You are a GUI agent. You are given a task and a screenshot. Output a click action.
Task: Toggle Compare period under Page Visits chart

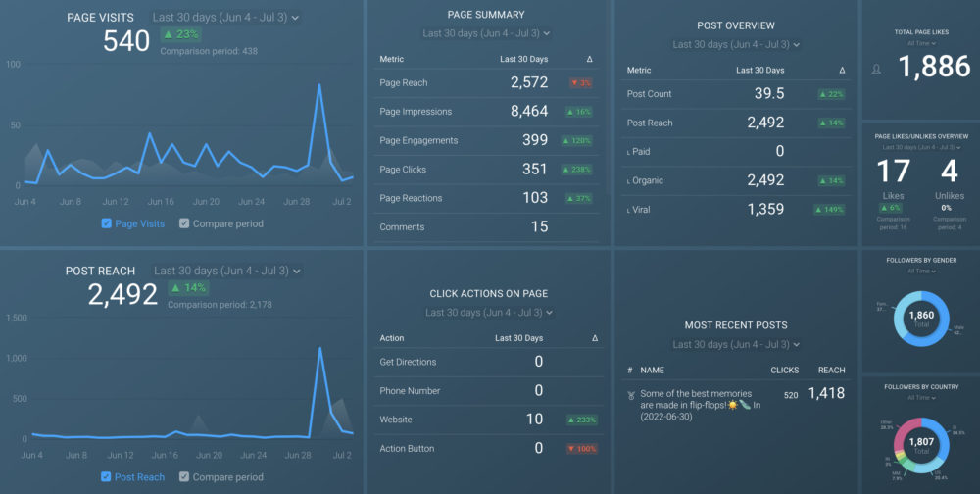pos(184,223)
